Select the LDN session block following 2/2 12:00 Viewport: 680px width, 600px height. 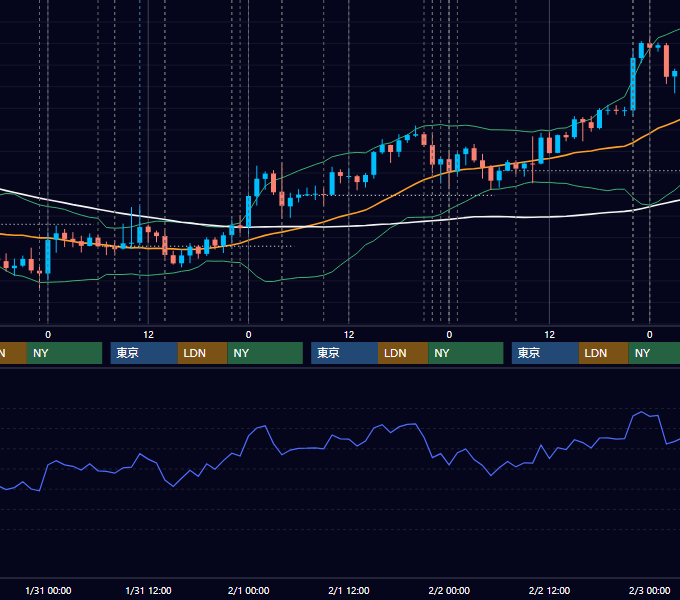pyautogui.click(x=604, y=353)
